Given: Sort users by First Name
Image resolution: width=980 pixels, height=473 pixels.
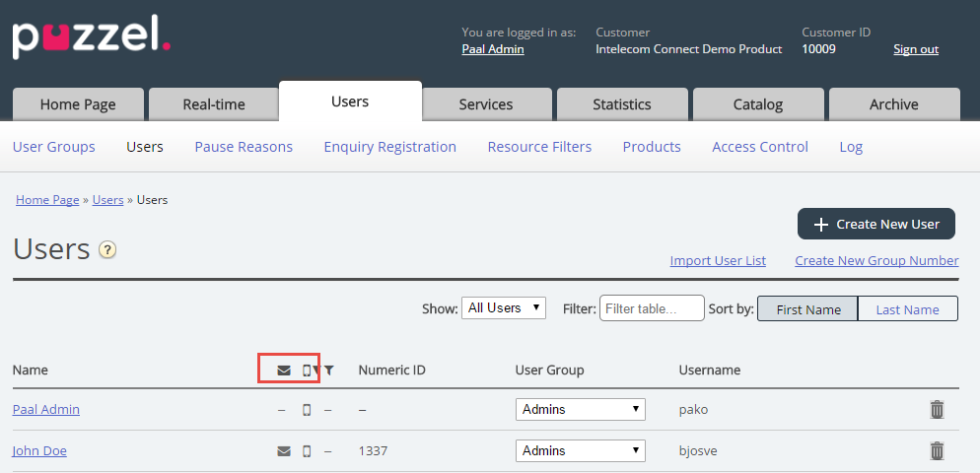Looking at the screenshot, I should [x=808, y=309].
